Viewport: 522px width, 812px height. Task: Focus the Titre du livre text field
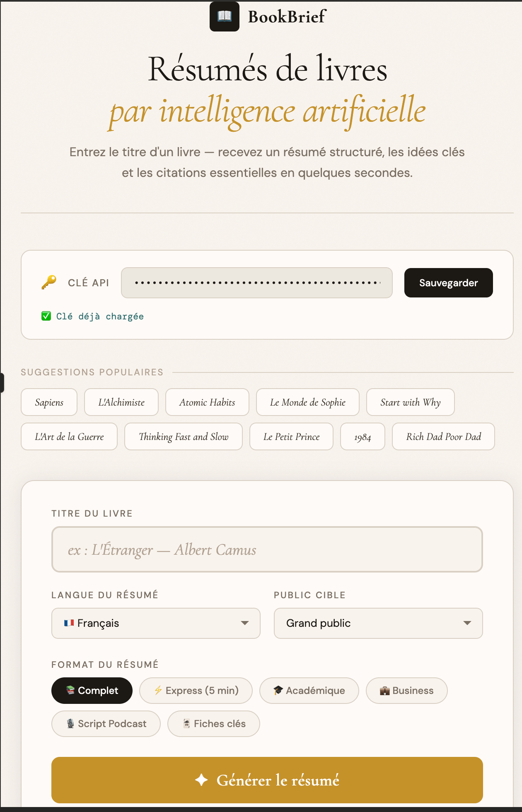pos(267,549)
